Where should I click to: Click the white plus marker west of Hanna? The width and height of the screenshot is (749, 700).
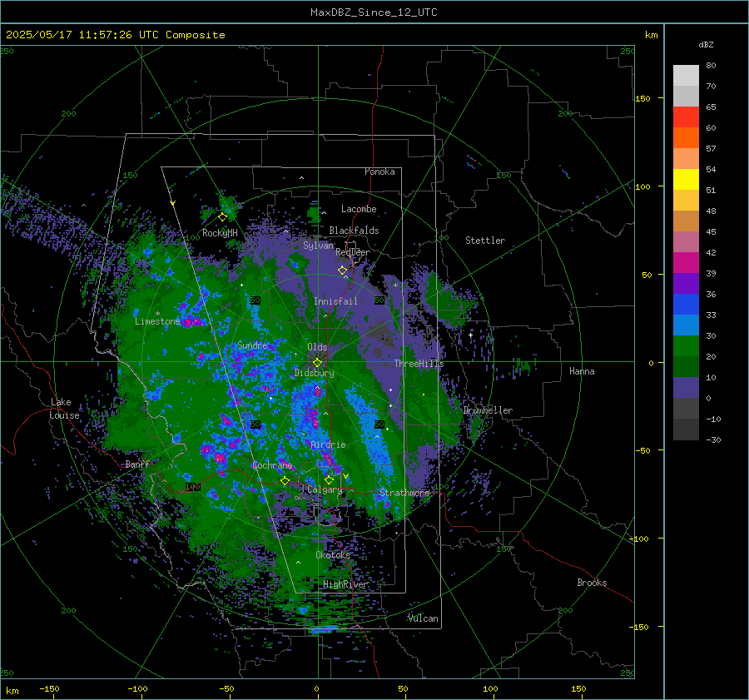pos(470,335)
